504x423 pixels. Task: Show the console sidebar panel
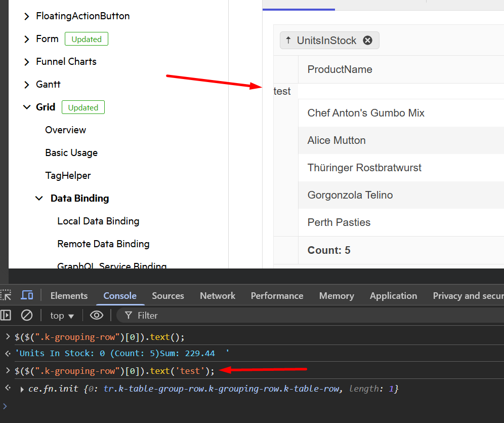(6, 315)
